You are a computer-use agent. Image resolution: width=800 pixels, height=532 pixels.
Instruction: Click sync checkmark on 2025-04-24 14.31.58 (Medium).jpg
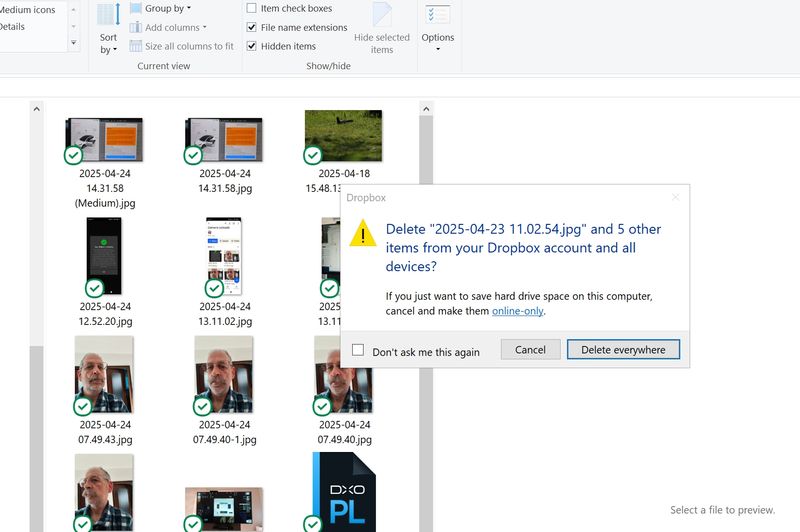73,155
